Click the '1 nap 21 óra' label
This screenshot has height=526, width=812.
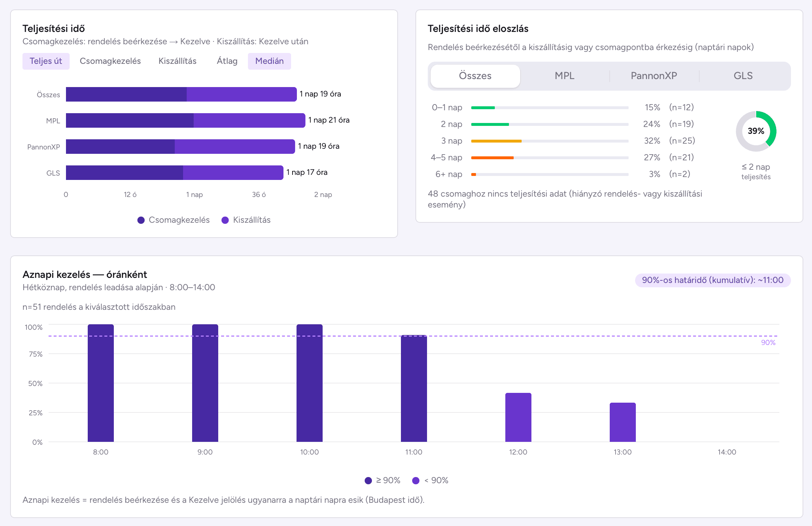pyautogui.click(x=329, y=120)
